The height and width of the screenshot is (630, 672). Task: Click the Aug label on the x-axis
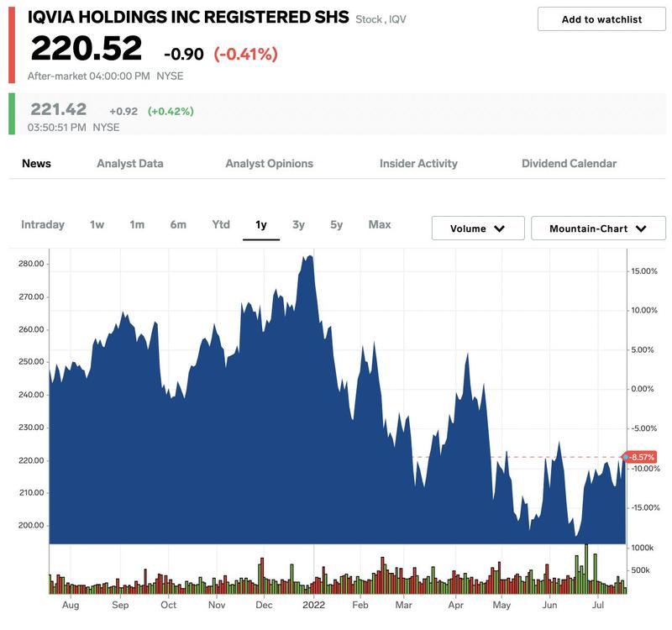tap(71, 605)
